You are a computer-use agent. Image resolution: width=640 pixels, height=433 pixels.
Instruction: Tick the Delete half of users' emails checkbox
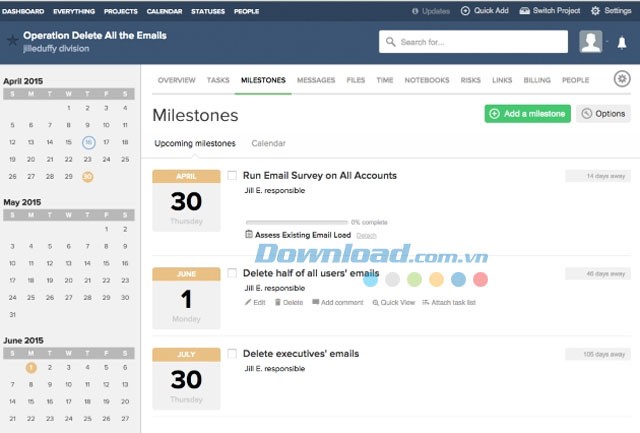point(232,273)
